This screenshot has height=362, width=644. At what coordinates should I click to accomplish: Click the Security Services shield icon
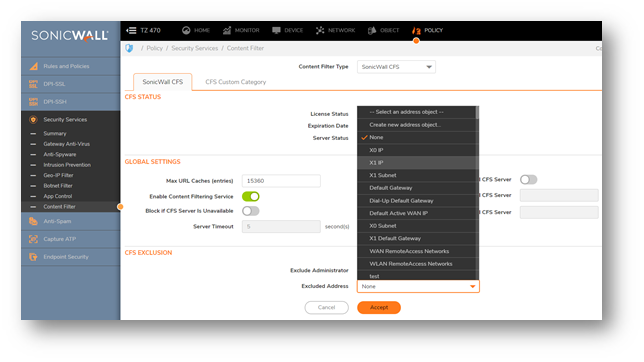point(33,120)
